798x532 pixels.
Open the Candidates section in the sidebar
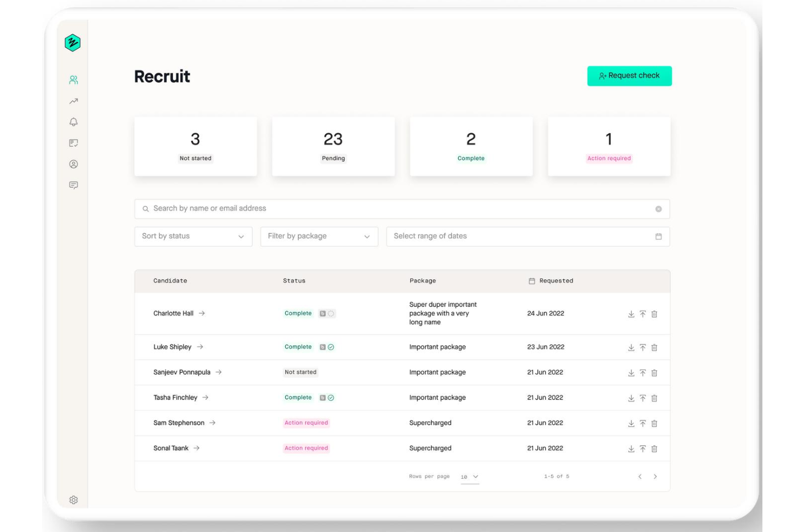[73, 80]
